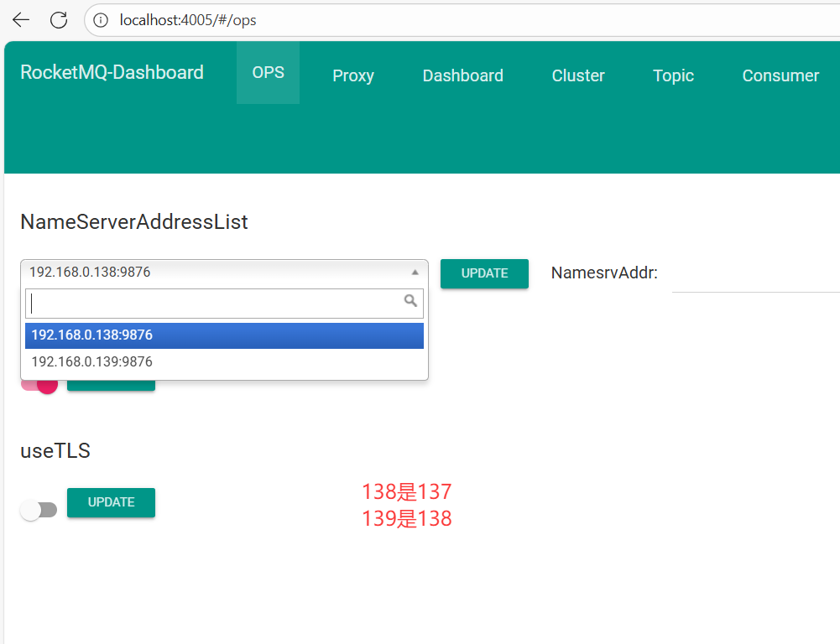Viewport: 840px width, 644px height.
Task: Toggle the pink switch below the dropdown
Action: [40, 385]
